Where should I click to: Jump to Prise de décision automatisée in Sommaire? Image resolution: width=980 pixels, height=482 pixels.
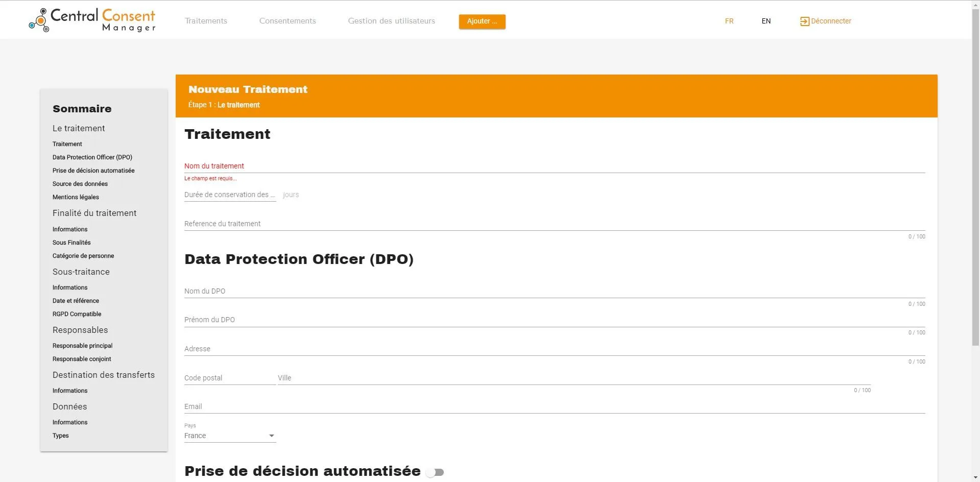point(93,171)
